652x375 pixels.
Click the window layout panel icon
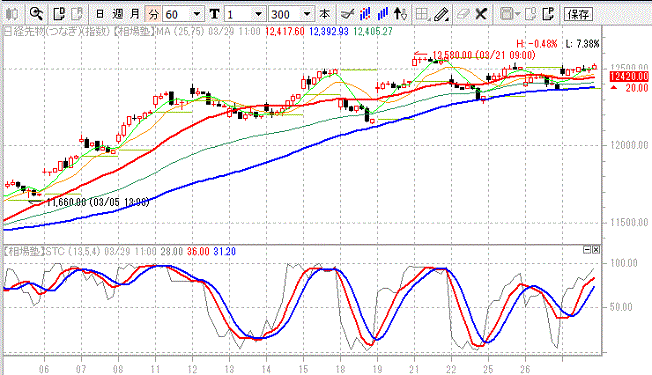pyautogui.click(x=506, y=15)
